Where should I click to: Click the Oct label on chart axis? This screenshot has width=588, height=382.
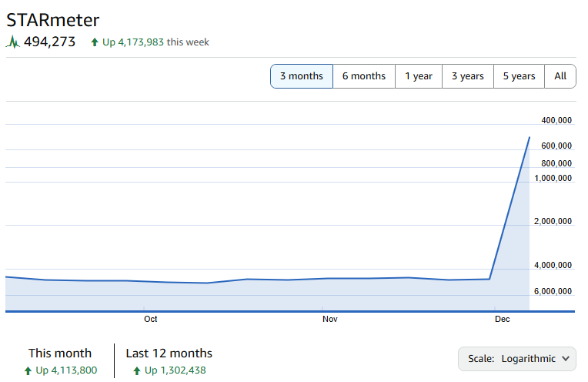151,319
